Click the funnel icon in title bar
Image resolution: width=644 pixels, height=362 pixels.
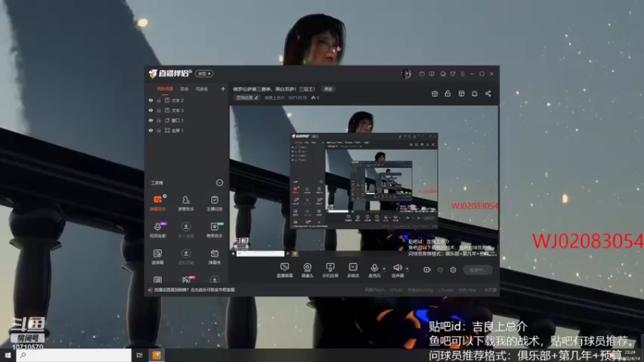452,74
